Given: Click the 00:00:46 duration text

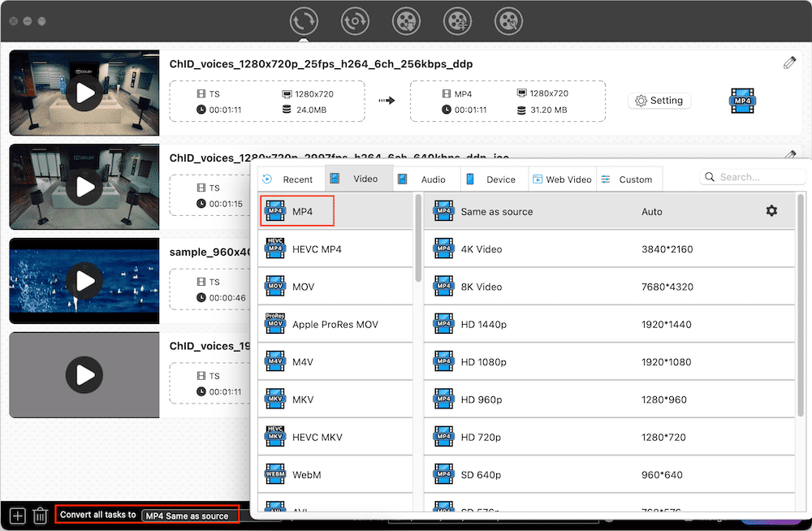Looking at the screenshot, I should (x=227, y=298).
